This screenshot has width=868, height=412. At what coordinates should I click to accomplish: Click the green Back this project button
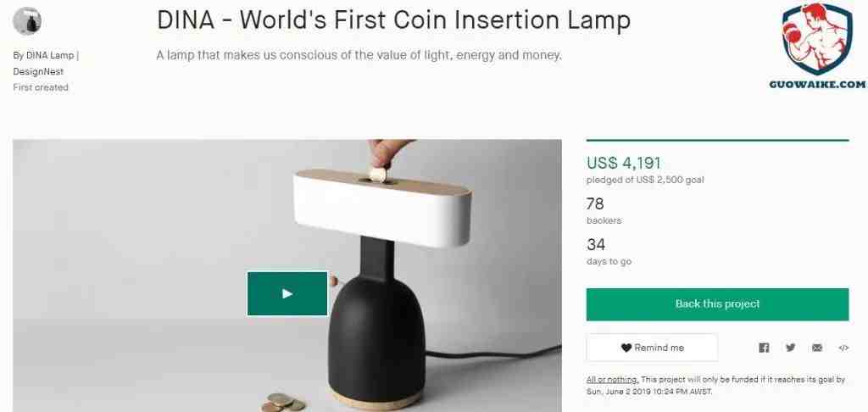tap(717, 304)
